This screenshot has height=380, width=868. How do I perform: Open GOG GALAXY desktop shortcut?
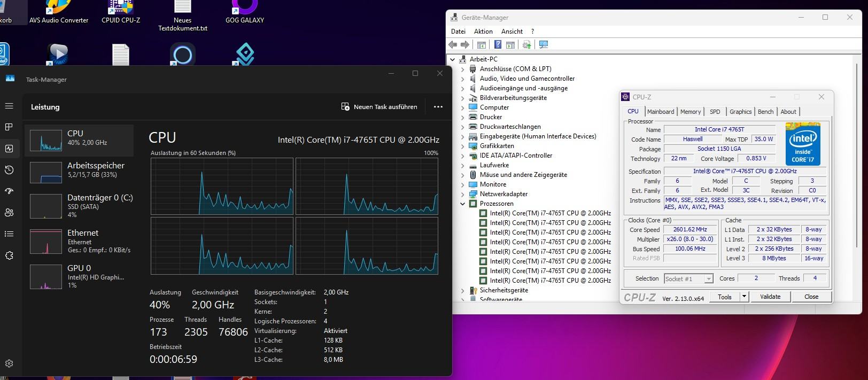[x=245, y=12]
